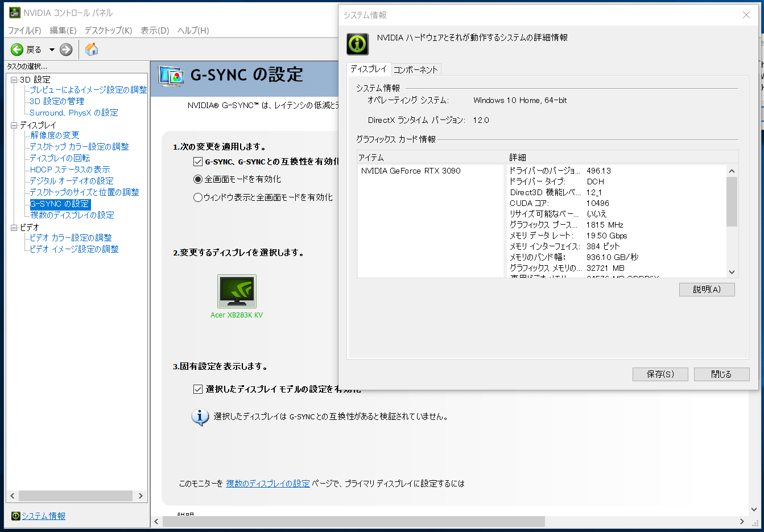Screen dimensions: 764x532
Task: Click the アイテム column header
Action: [x=432, y=157]
